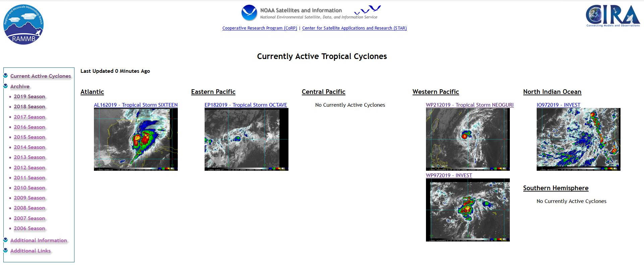This screenshot has width=644, height=265.
Task: Open the 2017 Season archive
Action: tap(30, 117)
